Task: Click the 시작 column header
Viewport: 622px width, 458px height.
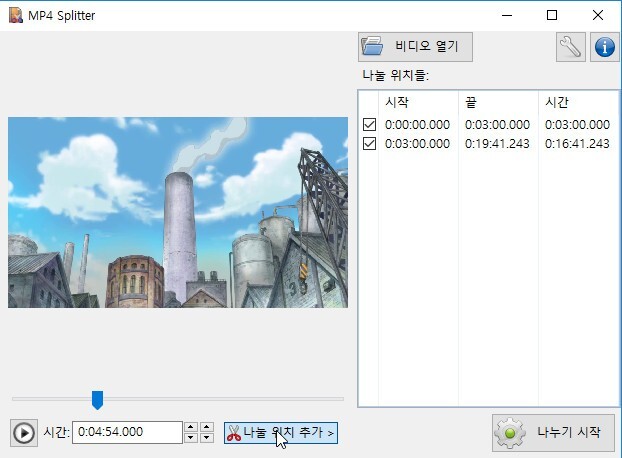Action: point(418,102)
